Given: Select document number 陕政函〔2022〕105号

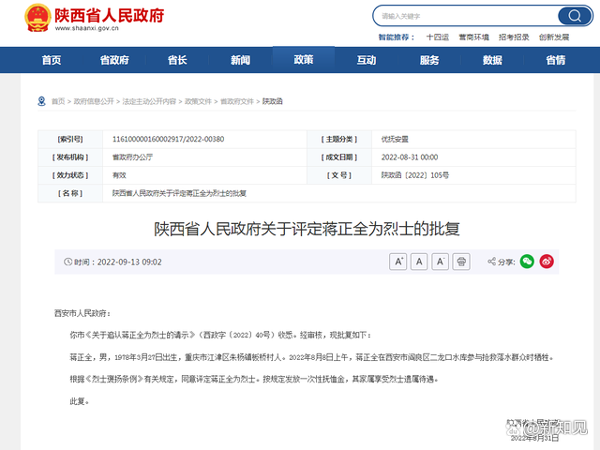Looking at the screenshot, I should (x=415, y=175).
